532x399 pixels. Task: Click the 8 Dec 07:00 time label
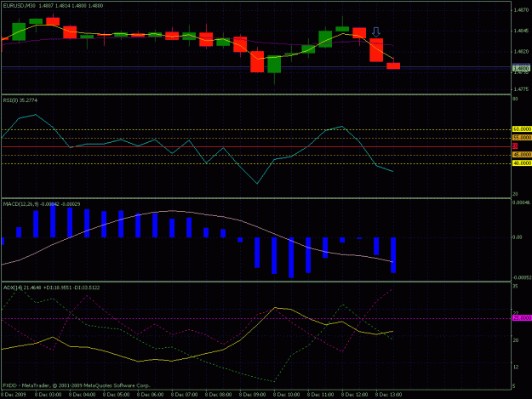(184, 395)
